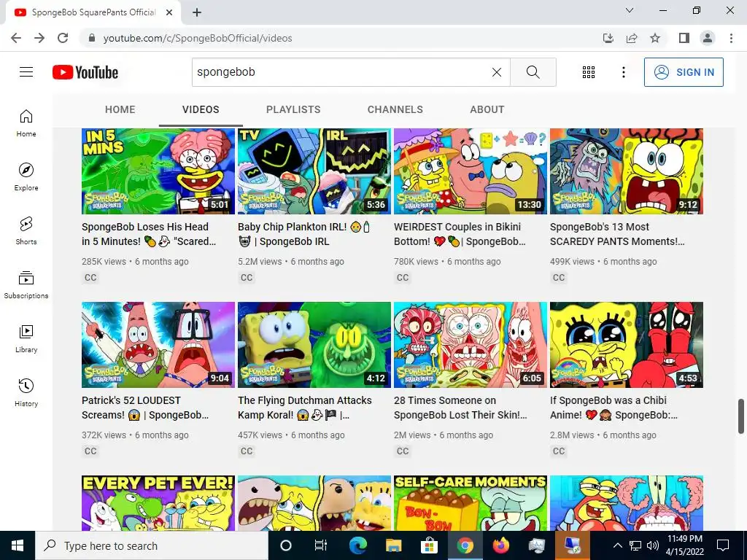This screenshot has width=747, height=560.
Task: Click the title 'If SpongeBob was a Chibi Anime'
Action: click(x=614, y=408)
